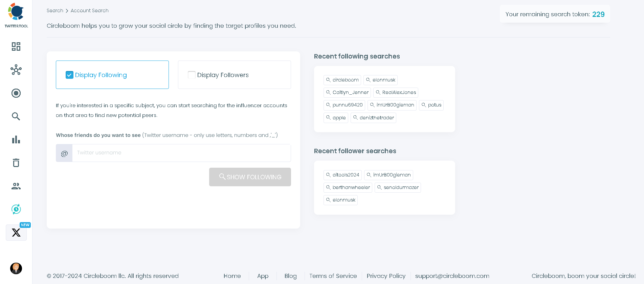Viewport: 644px width, 284px height.
Task: Open the App footer link
Action: click(x=263, y=276)
